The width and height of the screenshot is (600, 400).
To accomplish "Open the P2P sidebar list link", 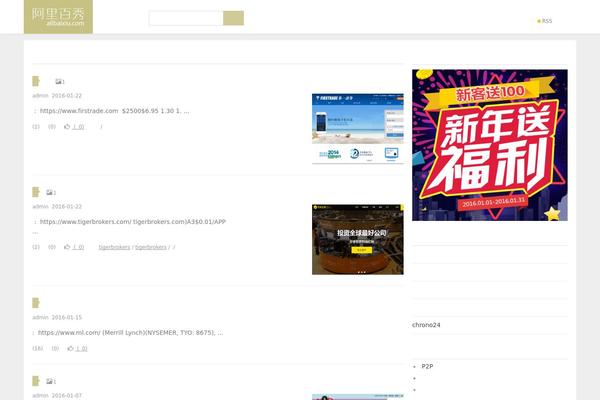I will point(427,366).
